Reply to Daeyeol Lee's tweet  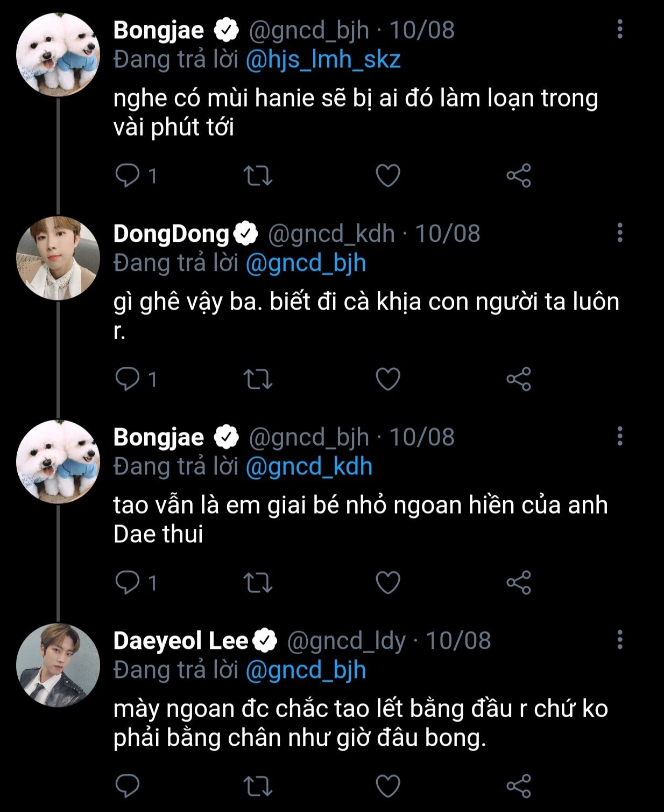click(x=128, y=786)
